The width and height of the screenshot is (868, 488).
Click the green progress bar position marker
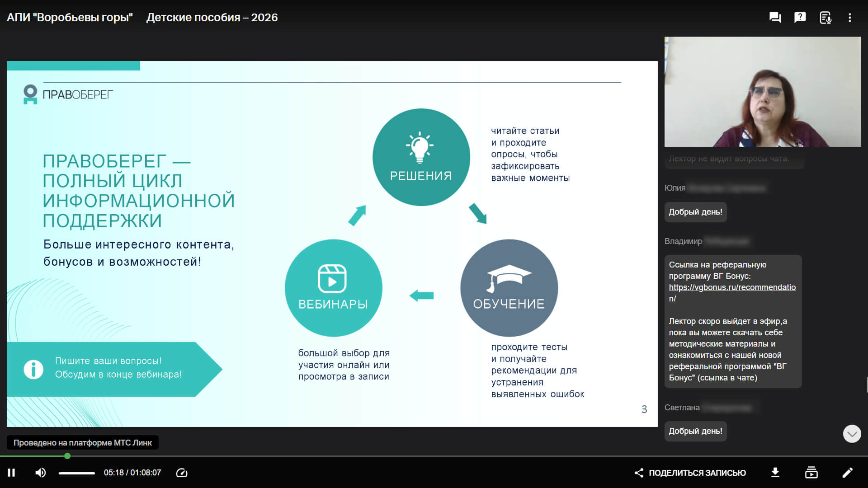(67, 456)
